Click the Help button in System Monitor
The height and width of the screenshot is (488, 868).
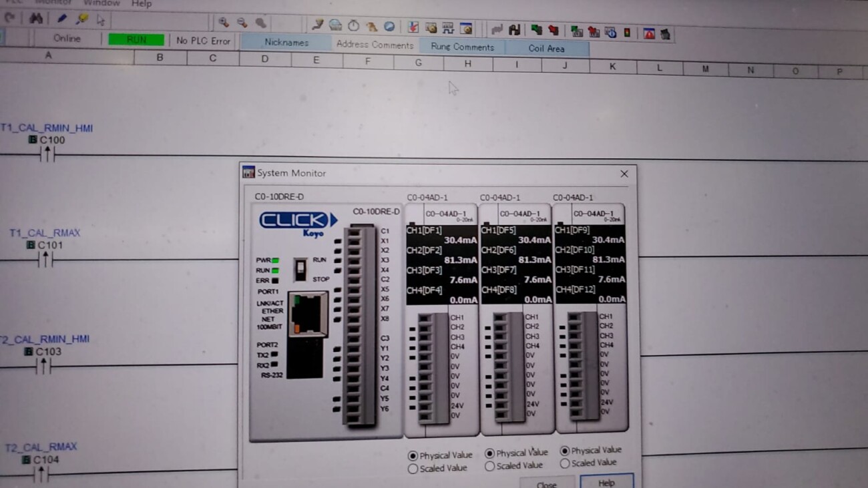coord(606,482)
